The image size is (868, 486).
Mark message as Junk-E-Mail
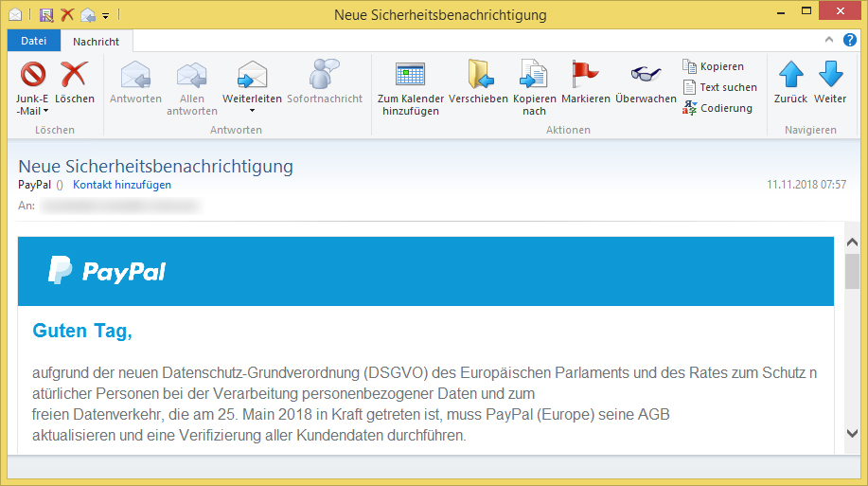pyautogui.click(x=32, y=89)
